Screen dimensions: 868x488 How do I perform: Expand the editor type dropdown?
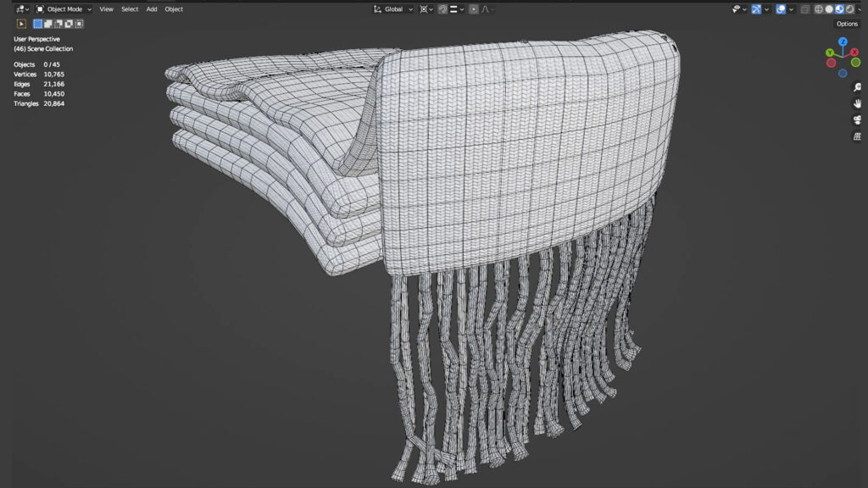point(20,9)
